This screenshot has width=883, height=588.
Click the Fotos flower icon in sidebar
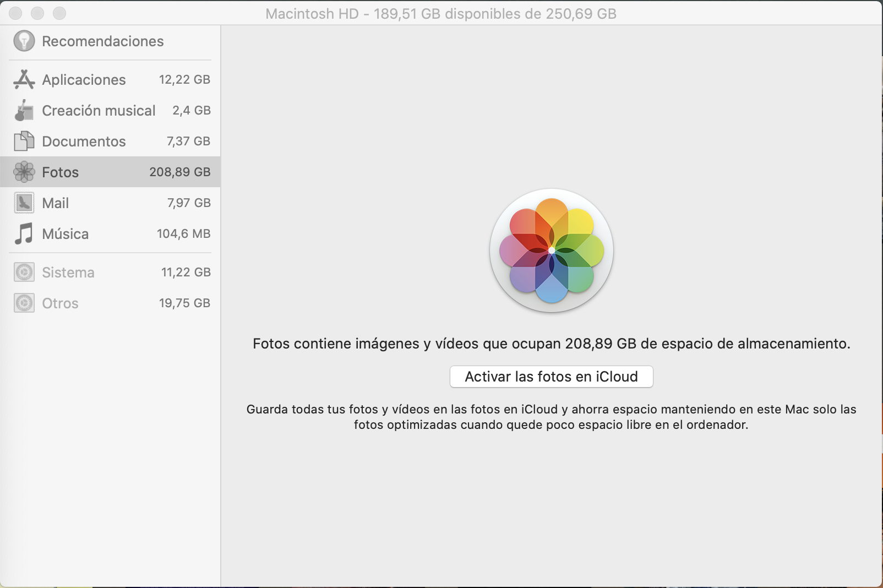click(24, 172)
